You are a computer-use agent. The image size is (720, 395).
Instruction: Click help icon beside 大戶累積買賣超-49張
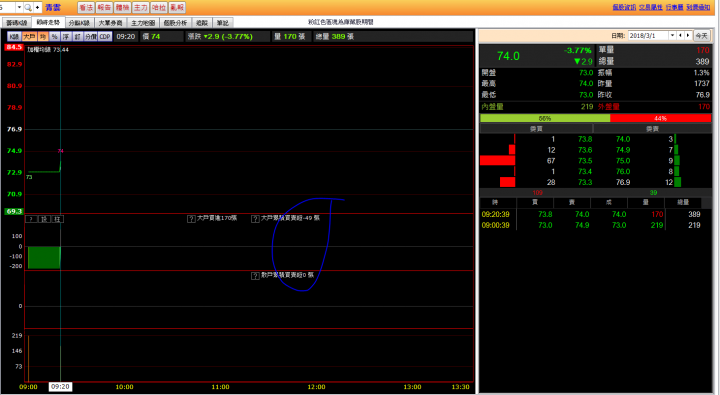pyautogui.click(x=255, y=219)
